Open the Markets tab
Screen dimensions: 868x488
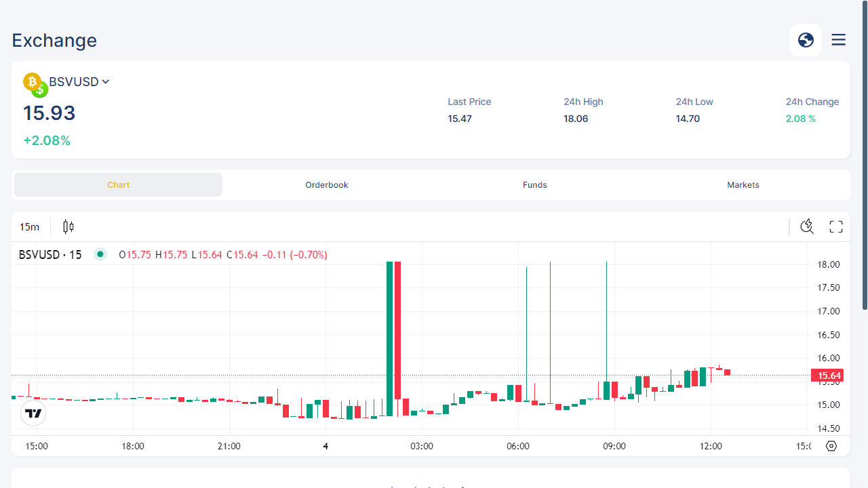click(743, 185)
